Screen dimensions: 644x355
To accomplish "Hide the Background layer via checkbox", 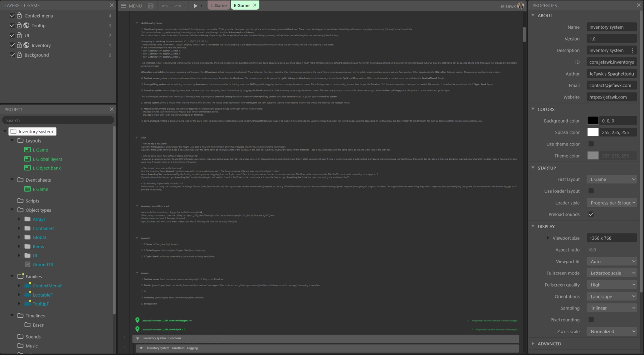I will (x=13, y=55).
